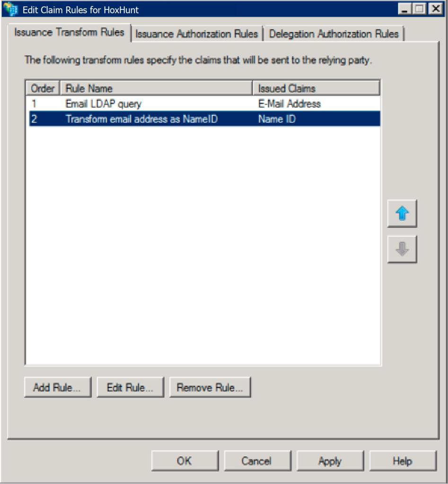Switch to Issuance Authorization Rules tab
This screenshot has width=448, height=484.
point(197,34)
